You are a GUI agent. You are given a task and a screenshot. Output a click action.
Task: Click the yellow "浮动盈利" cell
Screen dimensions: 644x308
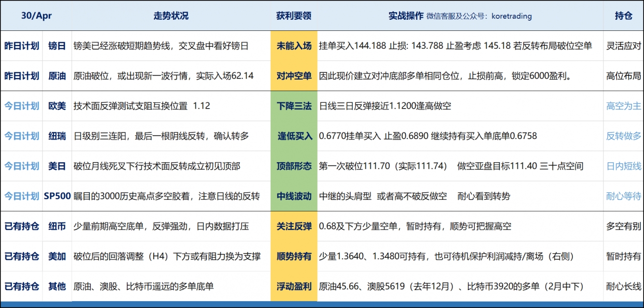(x=294, y=286)
